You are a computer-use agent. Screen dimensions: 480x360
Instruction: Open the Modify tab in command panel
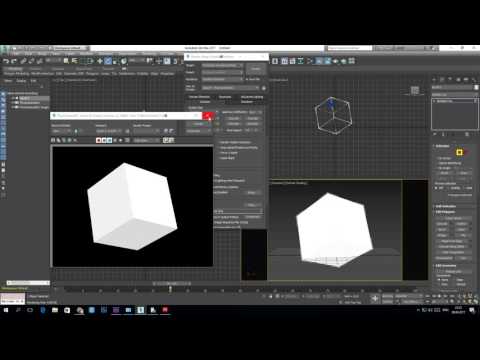coord(442,80)
